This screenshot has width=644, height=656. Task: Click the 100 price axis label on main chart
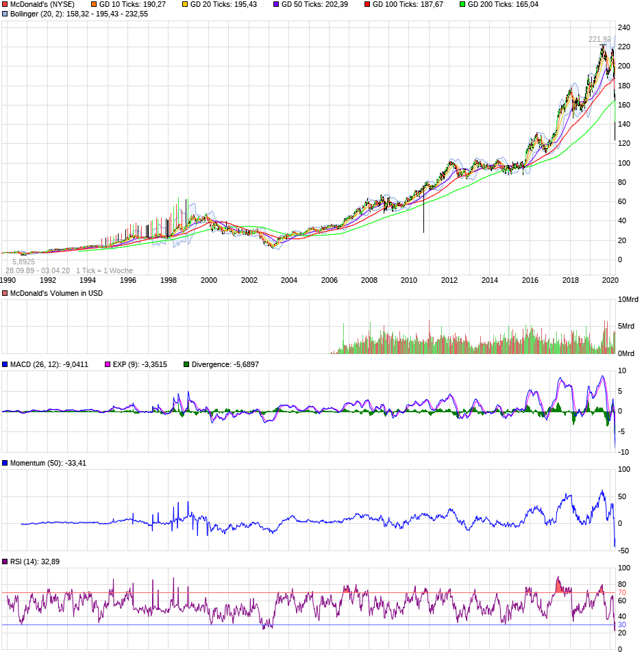coord(624,163)
